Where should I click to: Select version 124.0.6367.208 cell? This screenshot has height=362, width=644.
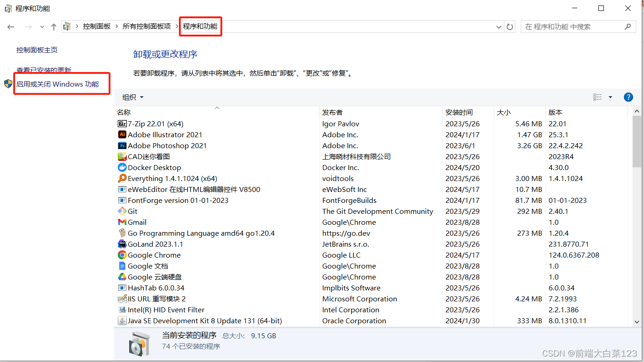pyautogui.click(x=574, y=255)
